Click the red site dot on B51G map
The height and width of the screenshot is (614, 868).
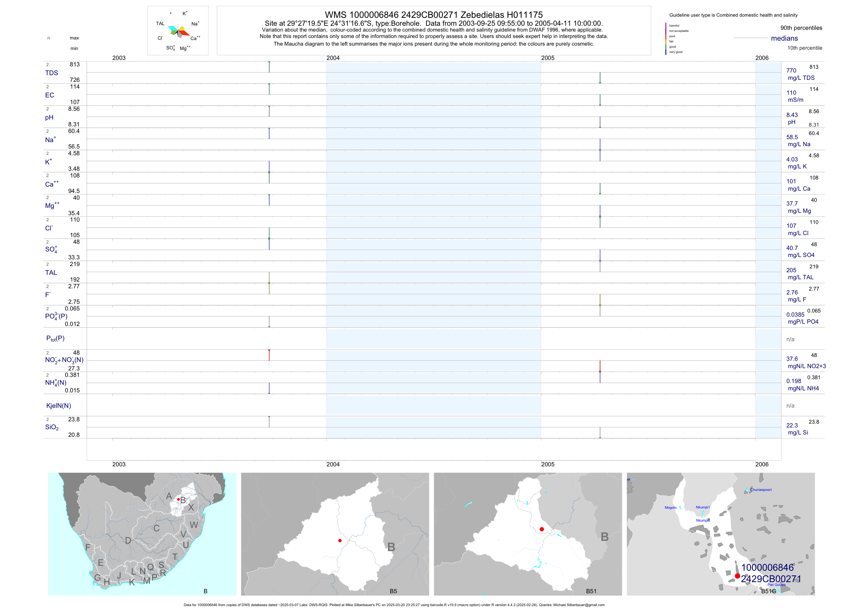tap(737, 576)
